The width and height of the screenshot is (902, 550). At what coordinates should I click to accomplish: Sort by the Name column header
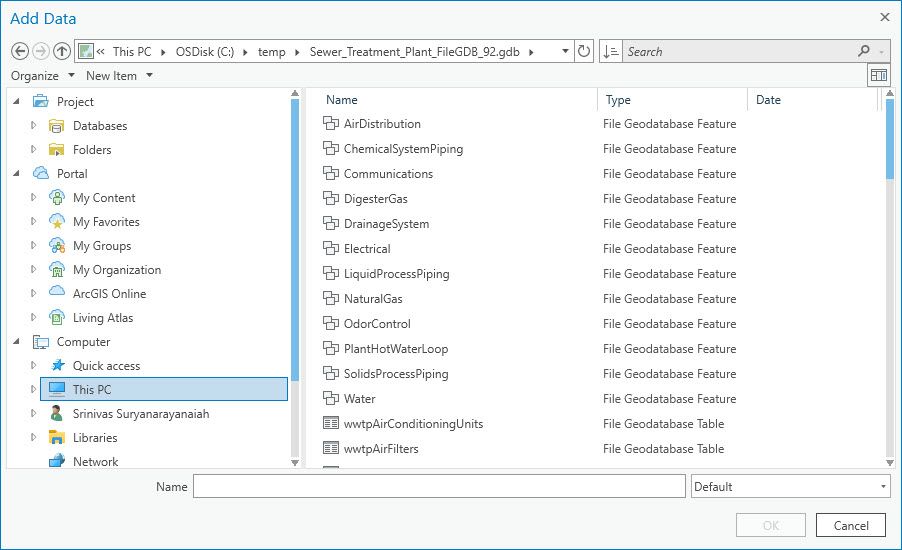(x=342, y=100)
